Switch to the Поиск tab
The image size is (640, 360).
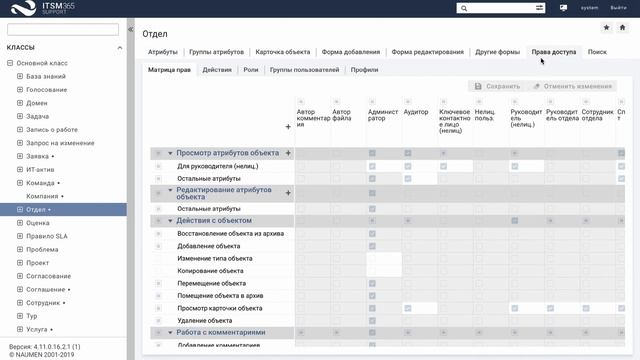pyautogui.click(x=597, y=52)
